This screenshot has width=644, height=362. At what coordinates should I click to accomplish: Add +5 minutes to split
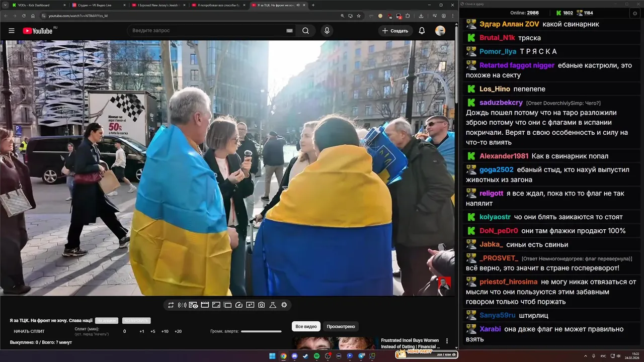pos(153,331)
